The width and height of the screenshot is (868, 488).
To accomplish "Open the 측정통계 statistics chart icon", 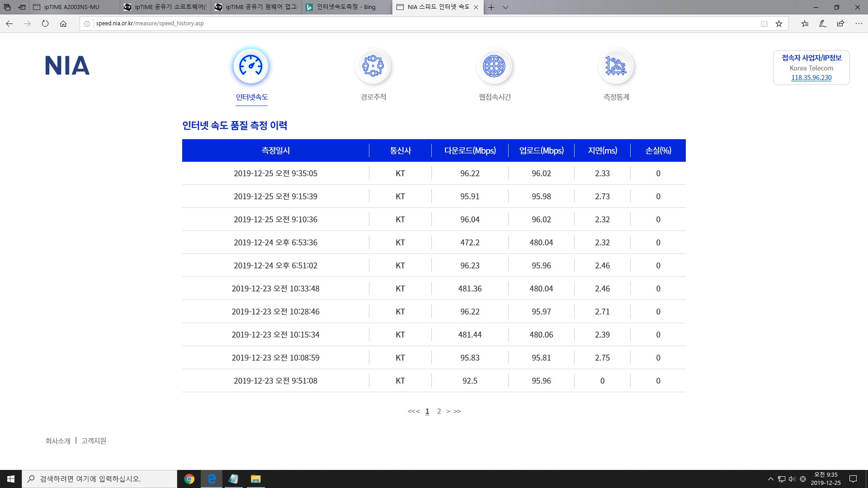I will tap(616, 66).
